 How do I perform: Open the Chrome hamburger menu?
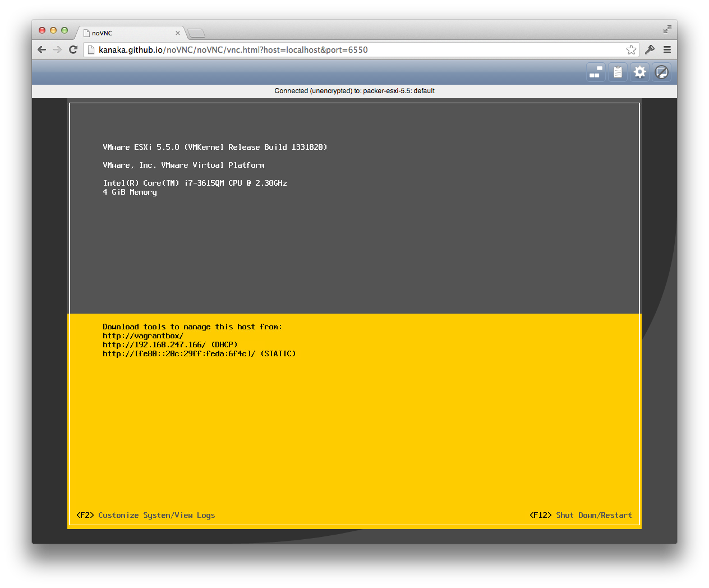pyautogui.click(x=667, y=49)
